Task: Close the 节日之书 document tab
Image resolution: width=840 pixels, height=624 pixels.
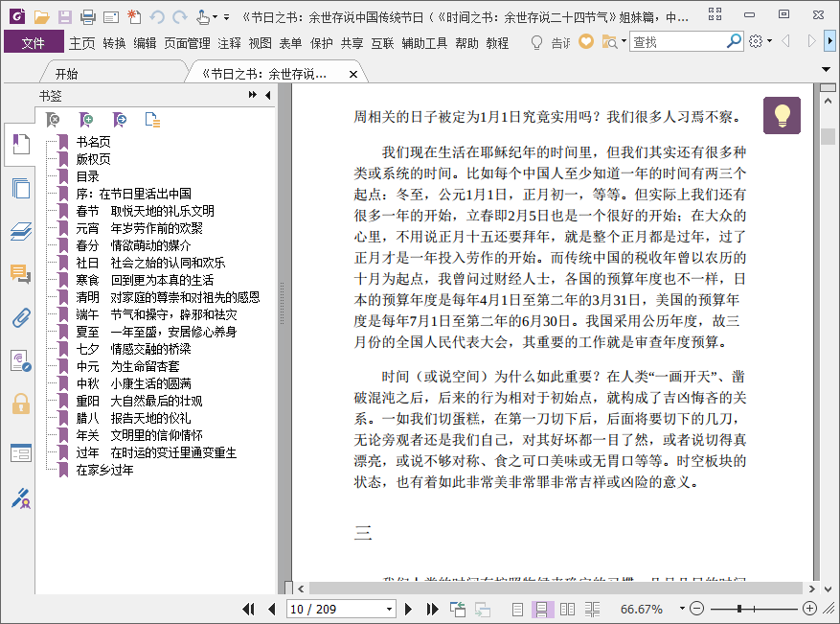Action: coord(353,75)
